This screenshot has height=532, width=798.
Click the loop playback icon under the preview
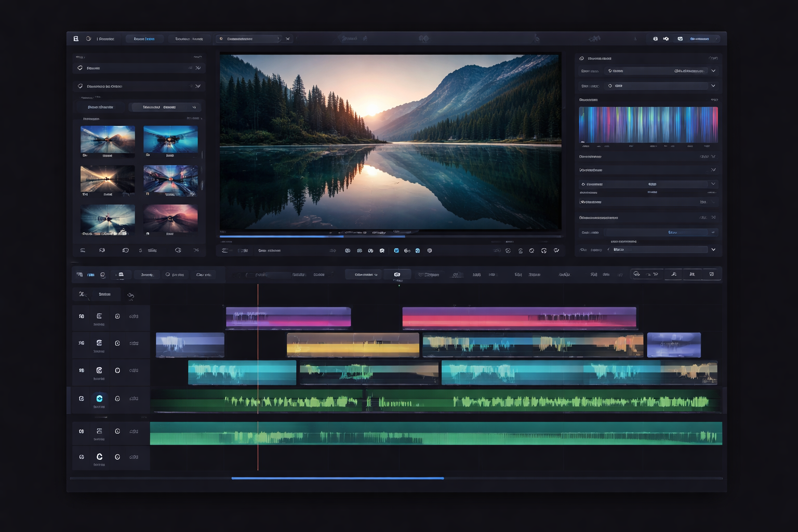pos(543,250)
